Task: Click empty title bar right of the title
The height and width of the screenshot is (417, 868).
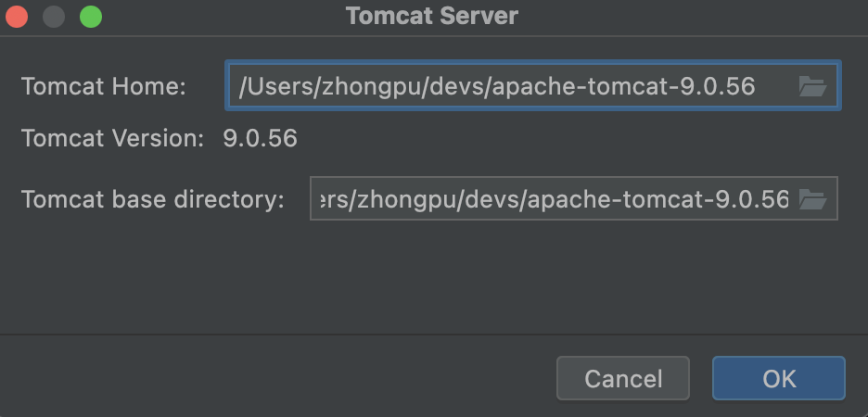Action: click(x=696, y=17)
